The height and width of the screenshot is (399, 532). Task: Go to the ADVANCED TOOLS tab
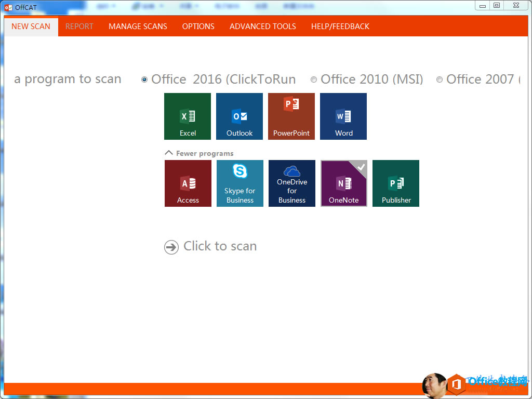point(262,26)
